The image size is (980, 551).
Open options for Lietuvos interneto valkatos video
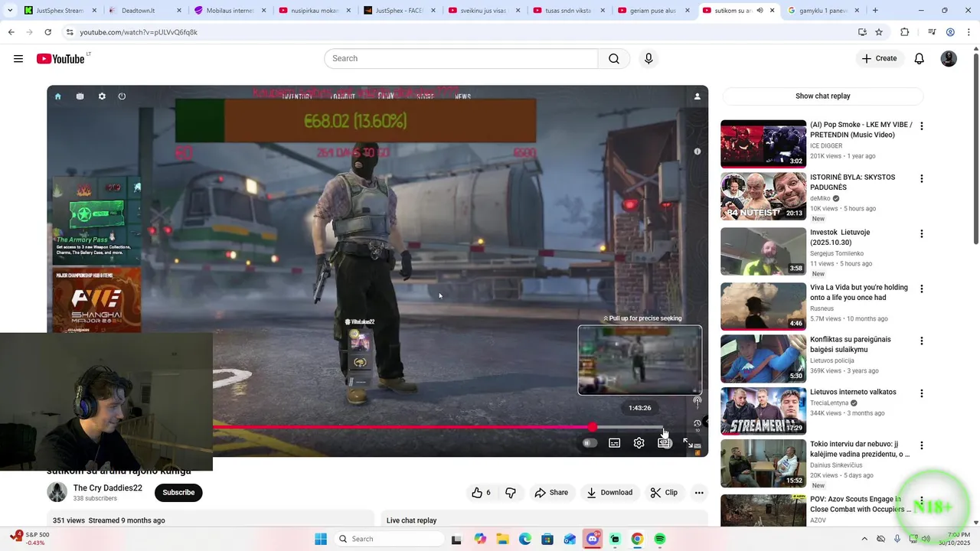click(922, 393)
